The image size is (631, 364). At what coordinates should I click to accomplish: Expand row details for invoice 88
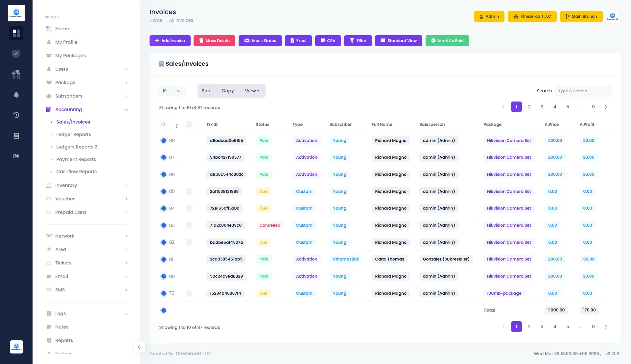(x=164, y=141)
